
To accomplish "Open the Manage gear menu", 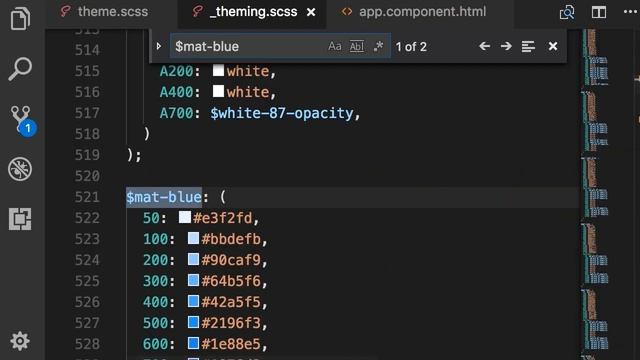I will tap(20, 341).
